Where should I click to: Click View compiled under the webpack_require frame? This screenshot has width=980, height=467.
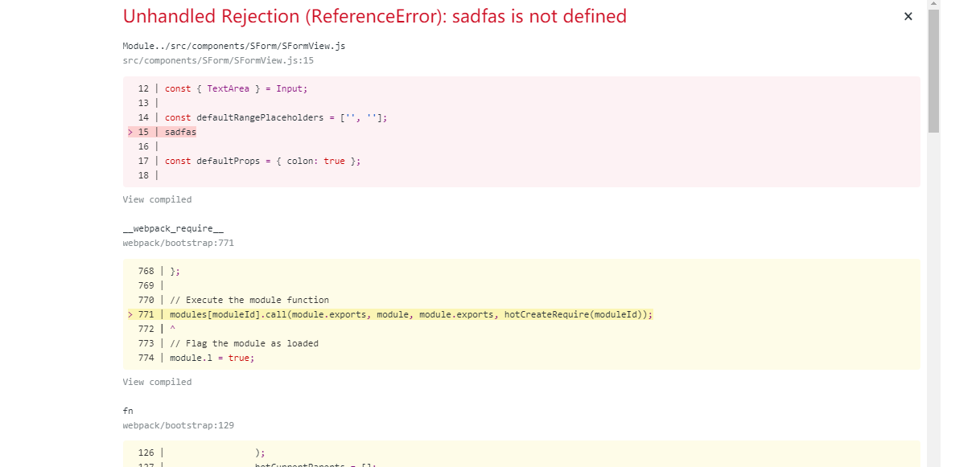tap(157, 382)
